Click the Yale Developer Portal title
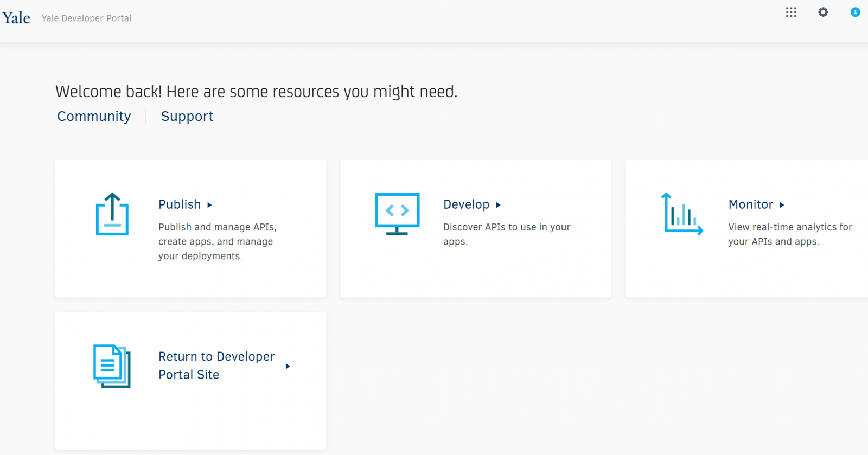 [x=86, y=18]
